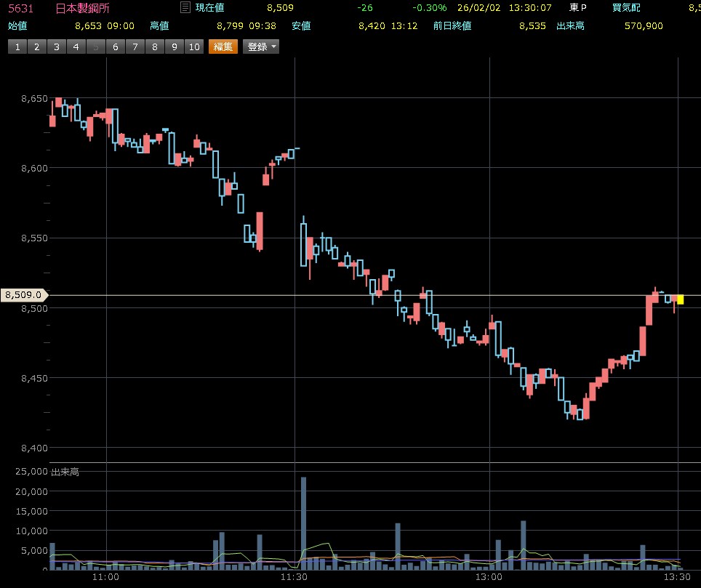
Task: Select the dimmed preset tab 5
Action: [x=96, y=47]
